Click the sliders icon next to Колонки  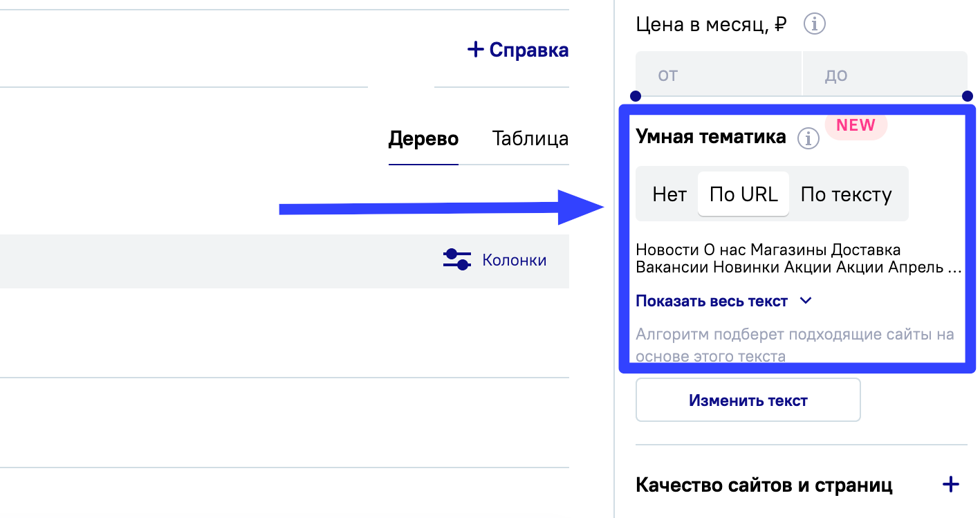click(x=456, y=260)
